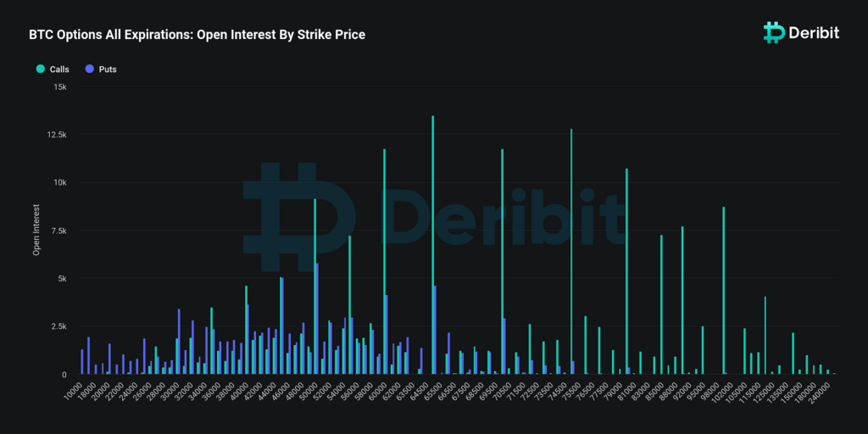Click the 50000 strike label on the x-axis

tap(306, 391)
